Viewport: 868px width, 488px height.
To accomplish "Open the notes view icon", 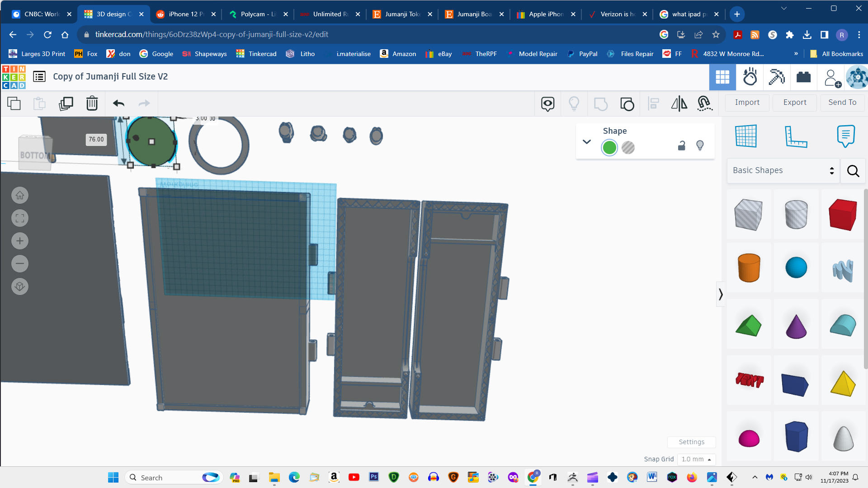I will tap(547, 104).
